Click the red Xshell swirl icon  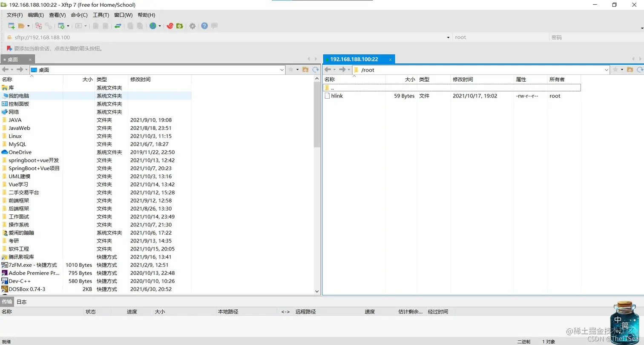click(170, 26)
